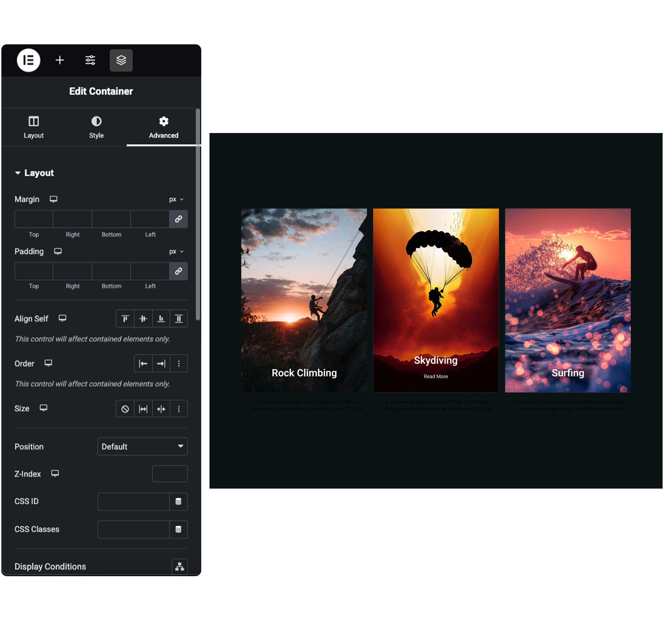Open CSS Classes dynamic tags icon
This screenshot has height=644, width=672.
click(179, 530)
